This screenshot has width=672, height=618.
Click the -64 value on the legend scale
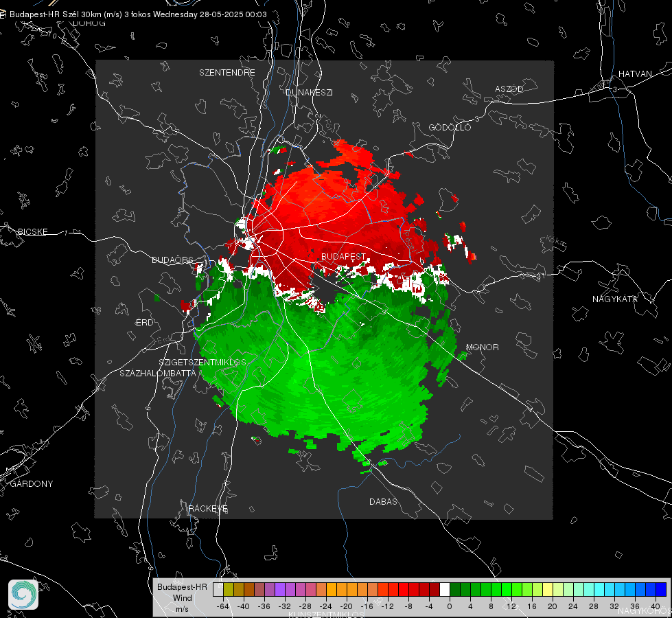pyautogui.click(x=223, y=606)
